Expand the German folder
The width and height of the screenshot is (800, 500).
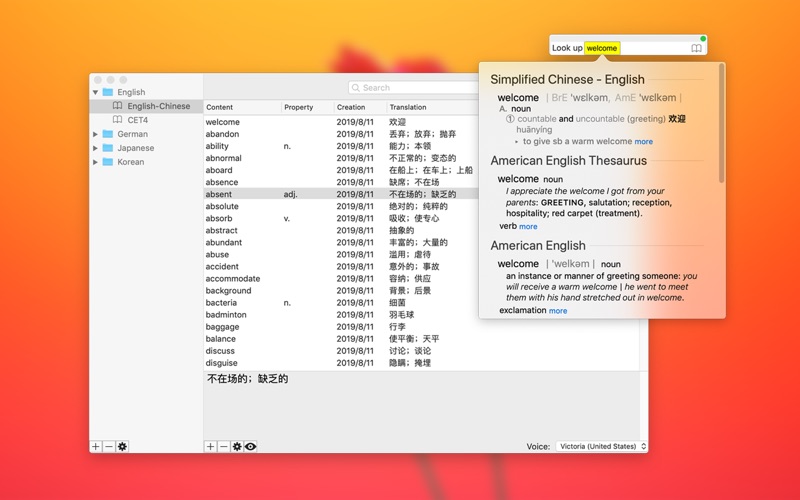point(95,134)
